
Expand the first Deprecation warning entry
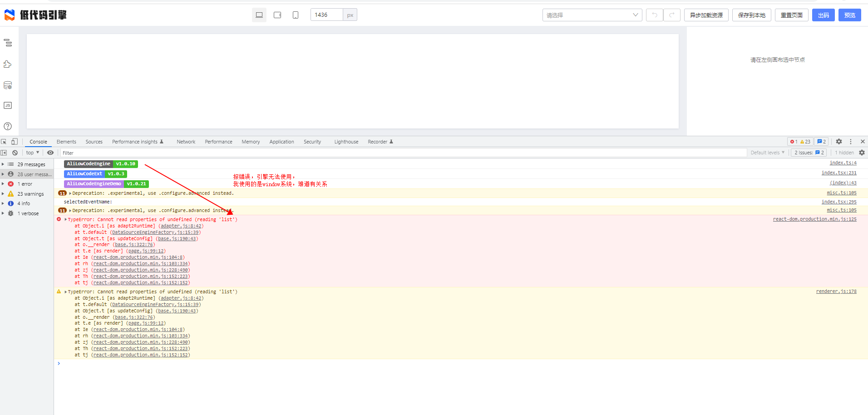tap(70, 193)
